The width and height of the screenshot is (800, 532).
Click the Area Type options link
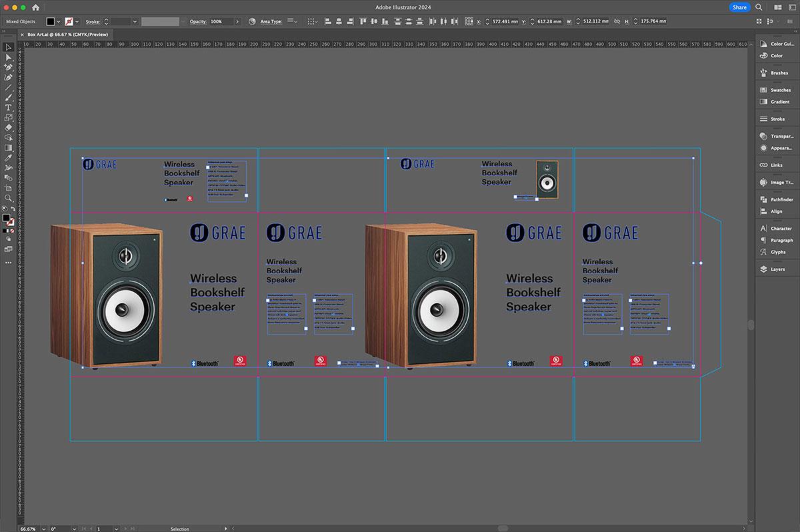[271, 21]
